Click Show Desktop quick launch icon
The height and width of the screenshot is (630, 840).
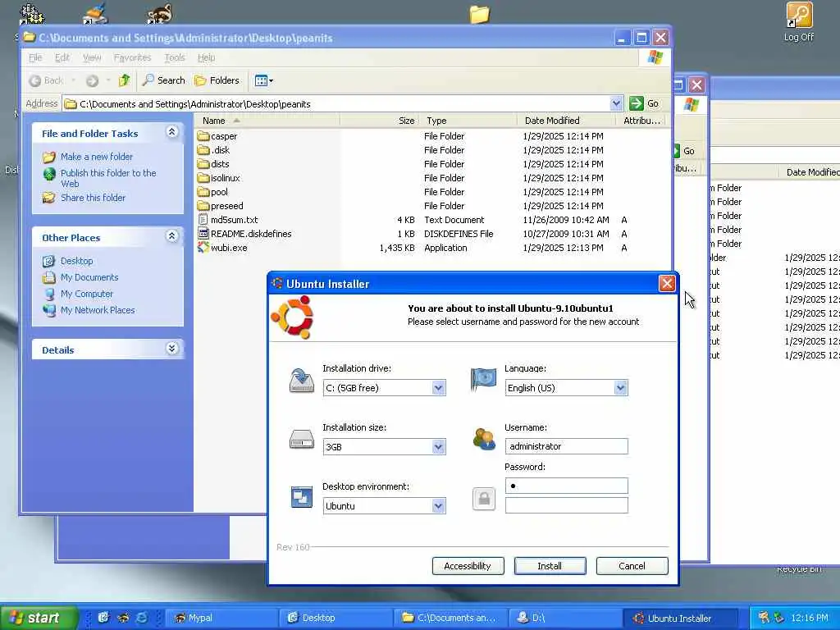coord(104,618)
